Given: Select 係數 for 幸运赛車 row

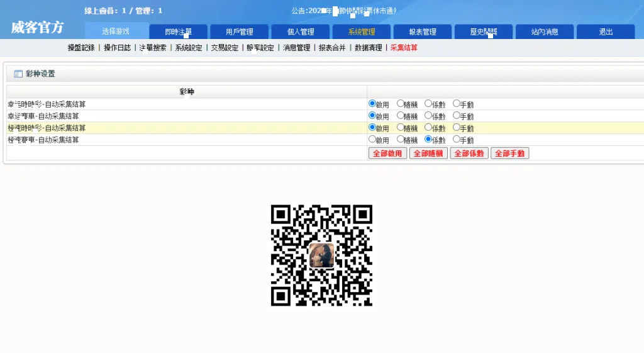Looking at the screenshot, I should 428,116.
